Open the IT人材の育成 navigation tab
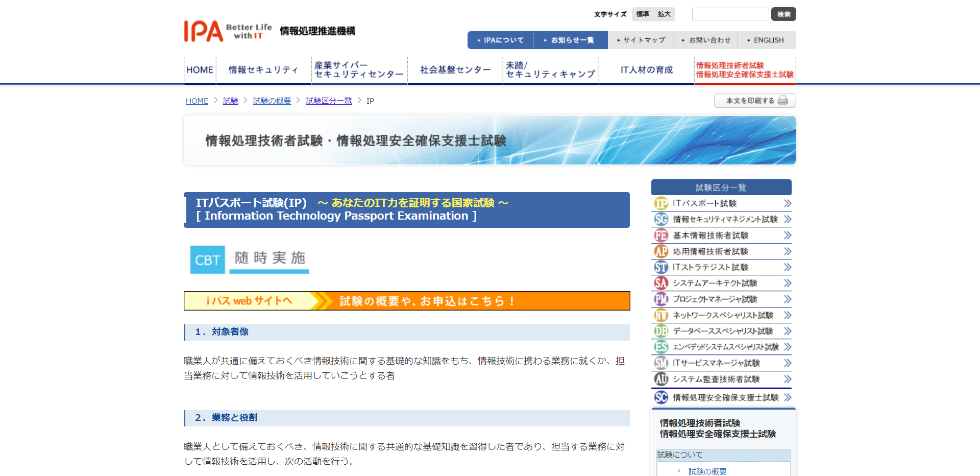Viewport: 980px width, 476px height. [x=646, y=70]
